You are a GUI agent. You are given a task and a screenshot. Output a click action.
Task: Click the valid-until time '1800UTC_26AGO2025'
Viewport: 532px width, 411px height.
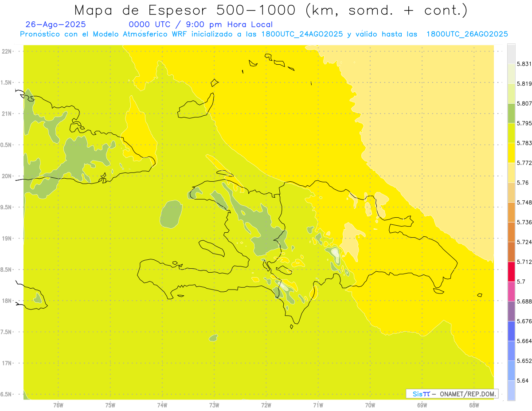pyautogui.click(x=467, y=34)
